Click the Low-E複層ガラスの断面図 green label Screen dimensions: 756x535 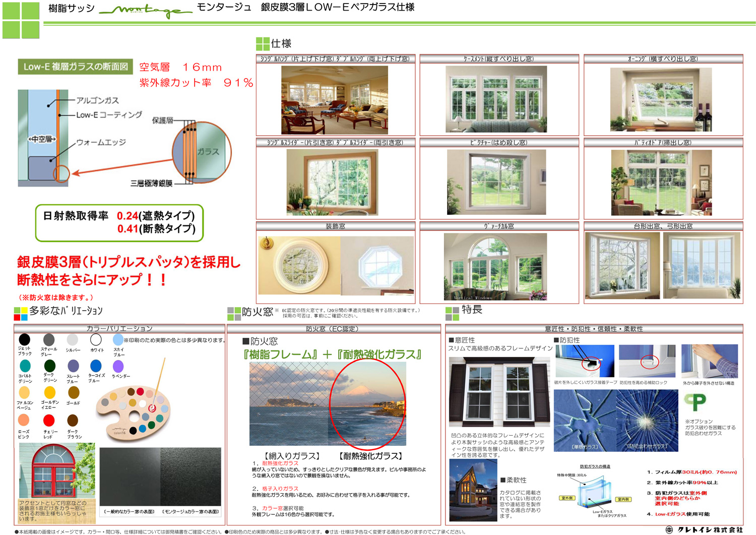coord(76,67)
